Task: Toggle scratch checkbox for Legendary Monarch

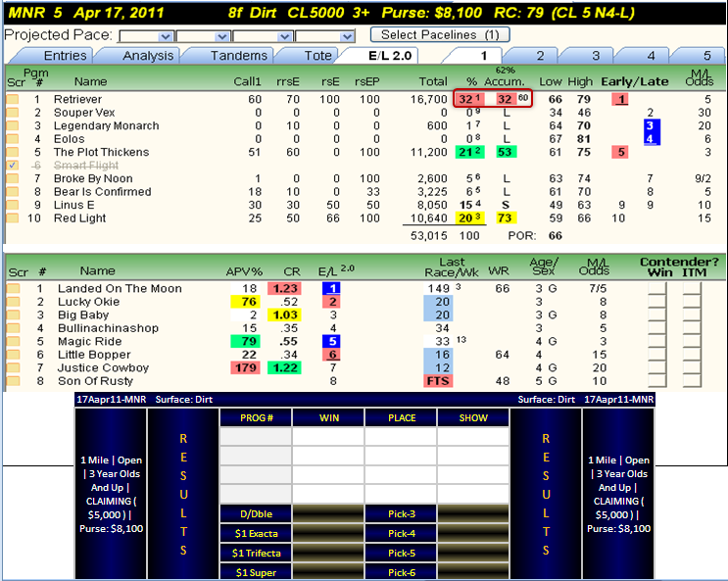Action: tap(13, 125)
